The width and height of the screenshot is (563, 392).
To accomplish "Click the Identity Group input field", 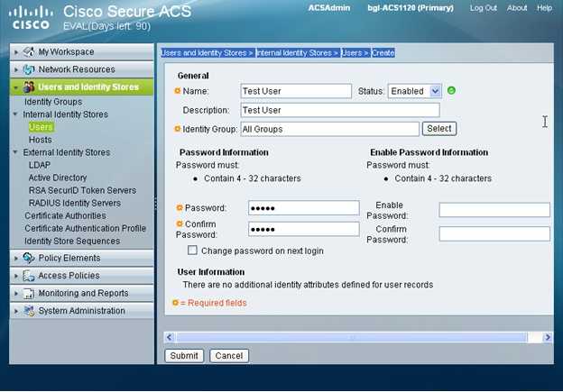I will 329,129.
